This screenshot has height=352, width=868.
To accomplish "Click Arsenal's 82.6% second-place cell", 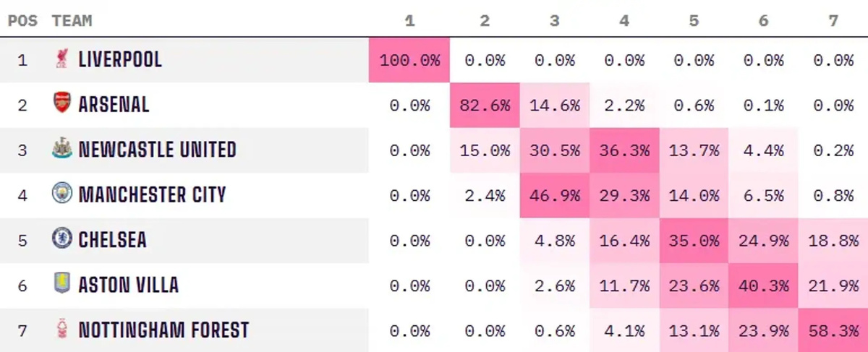I will click(485, 105).
